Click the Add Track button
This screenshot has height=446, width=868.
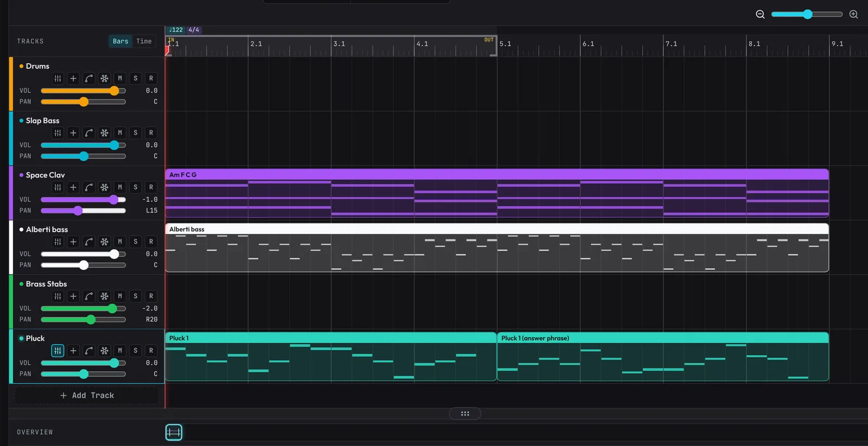(87, 396)
